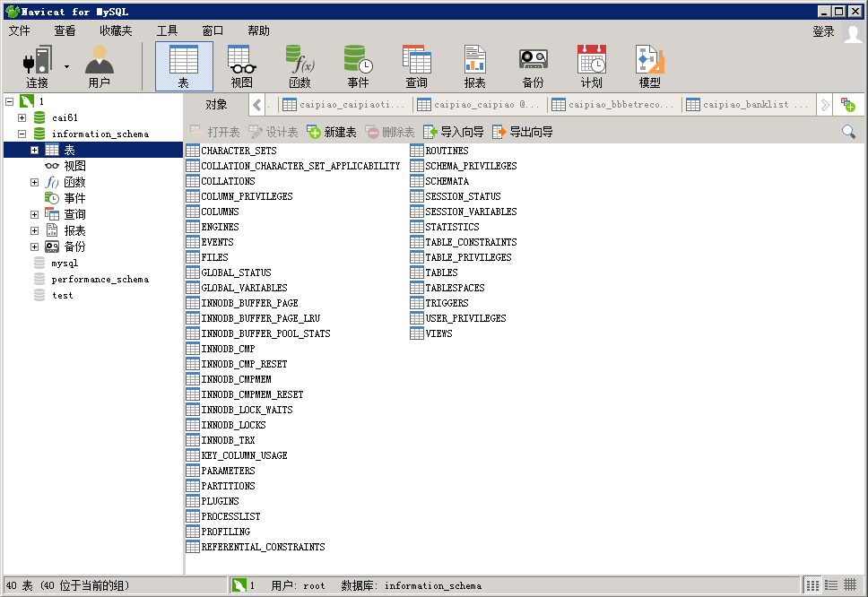Image resolution: width=868 pixels, height=597 pixels.
Task: Collapse the information_schema database node
Action: point(22,134)
